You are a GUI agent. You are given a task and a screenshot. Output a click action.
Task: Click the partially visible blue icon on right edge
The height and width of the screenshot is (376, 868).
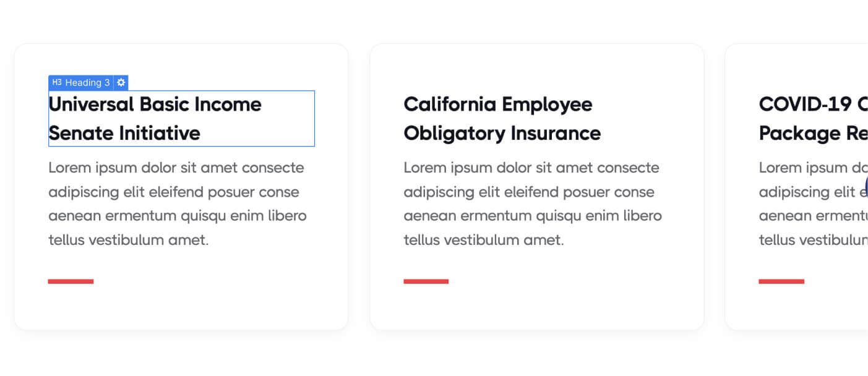(865, 186)
